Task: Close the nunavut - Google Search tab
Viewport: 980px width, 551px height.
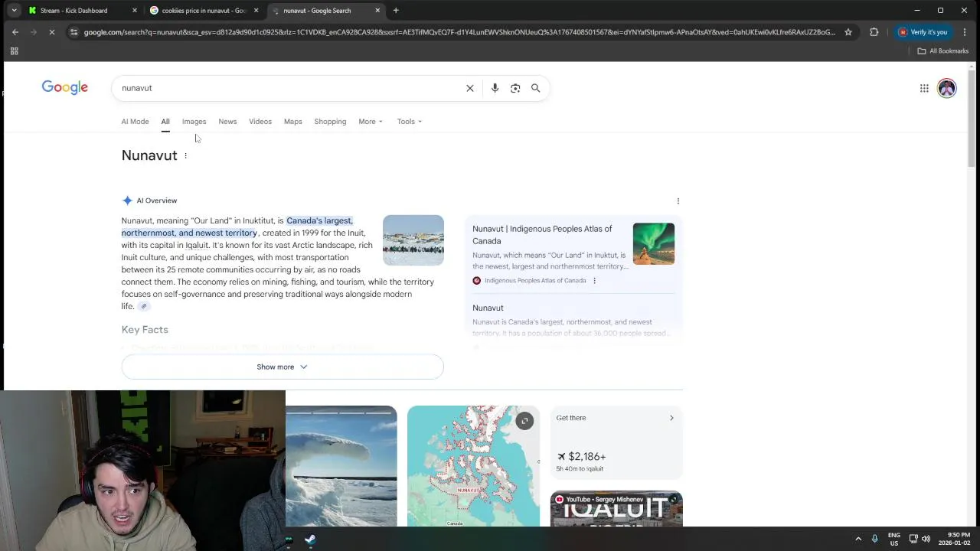Action: [x=377, y=11]
